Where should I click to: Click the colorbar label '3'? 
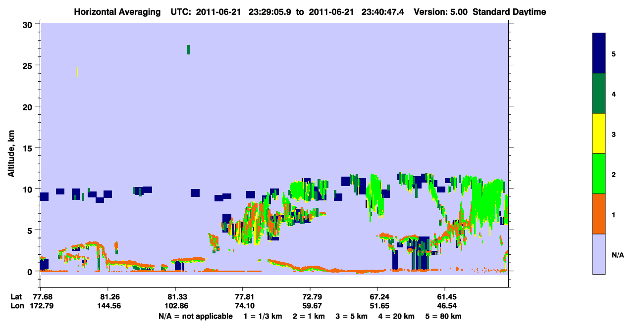tap(614, 134)
